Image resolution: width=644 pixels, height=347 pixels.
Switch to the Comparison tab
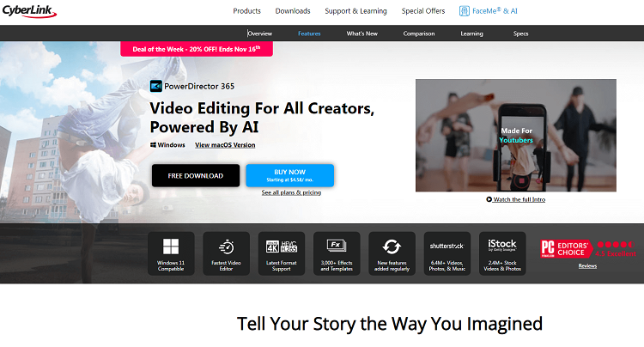[418, 33]
